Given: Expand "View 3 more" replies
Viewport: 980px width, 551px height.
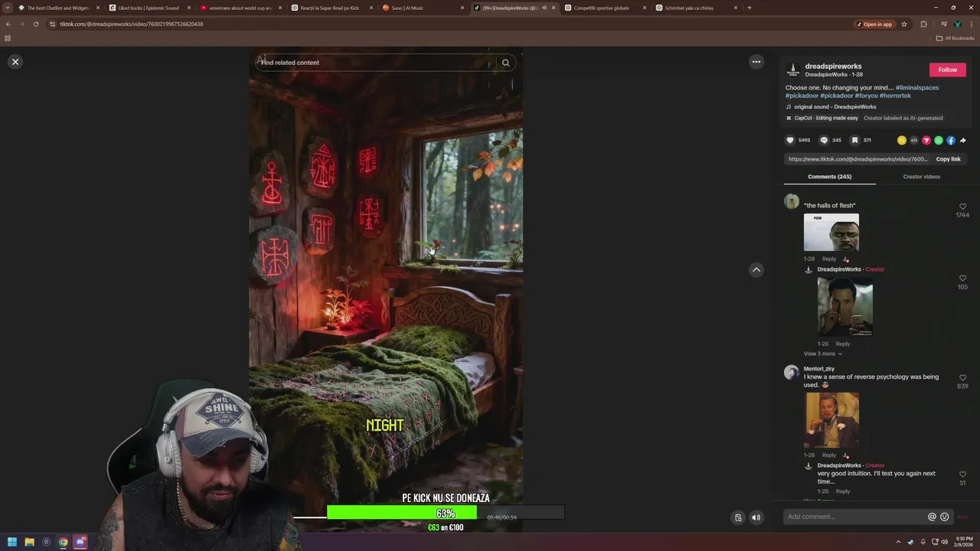Looking at the screenshot, I should click(x=822, y=354).
